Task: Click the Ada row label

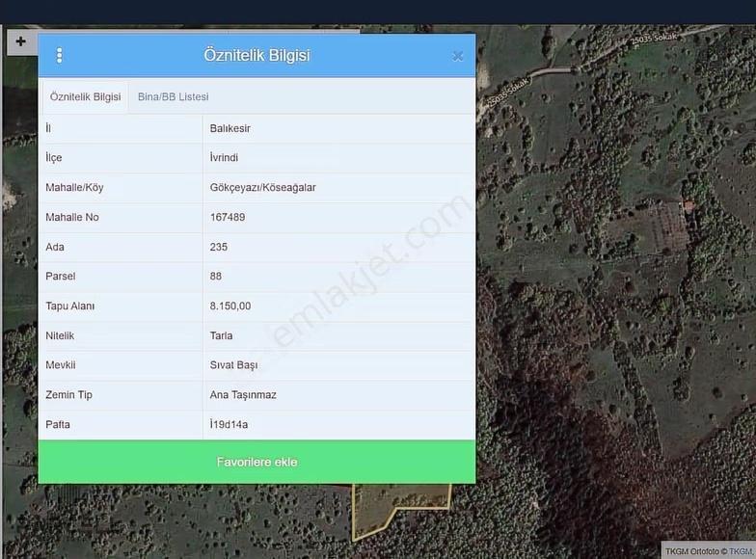Action: 54,247
